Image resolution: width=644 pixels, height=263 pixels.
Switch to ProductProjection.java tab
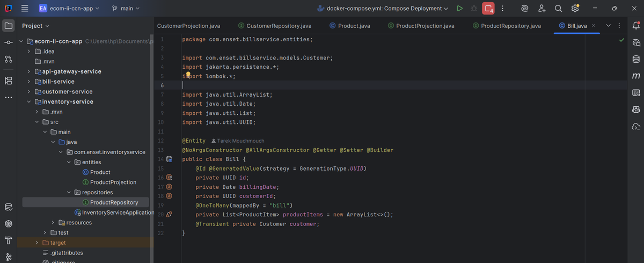421,26
